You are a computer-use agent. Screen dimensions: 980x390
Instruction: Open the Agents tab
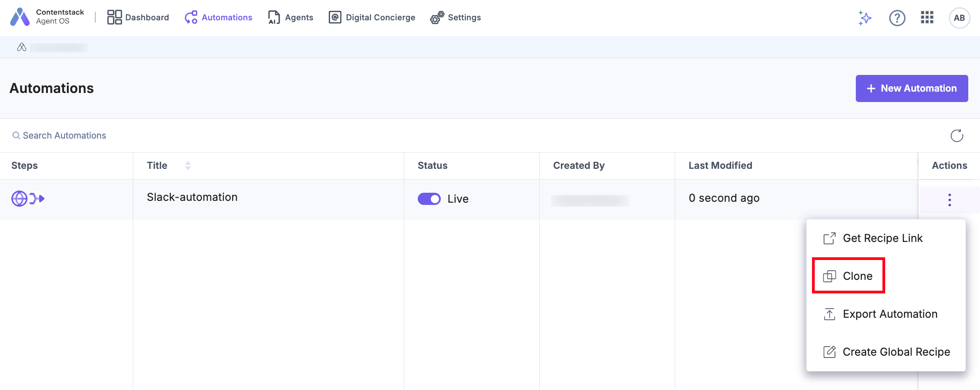pyautogui.click(x=290, y=18)
